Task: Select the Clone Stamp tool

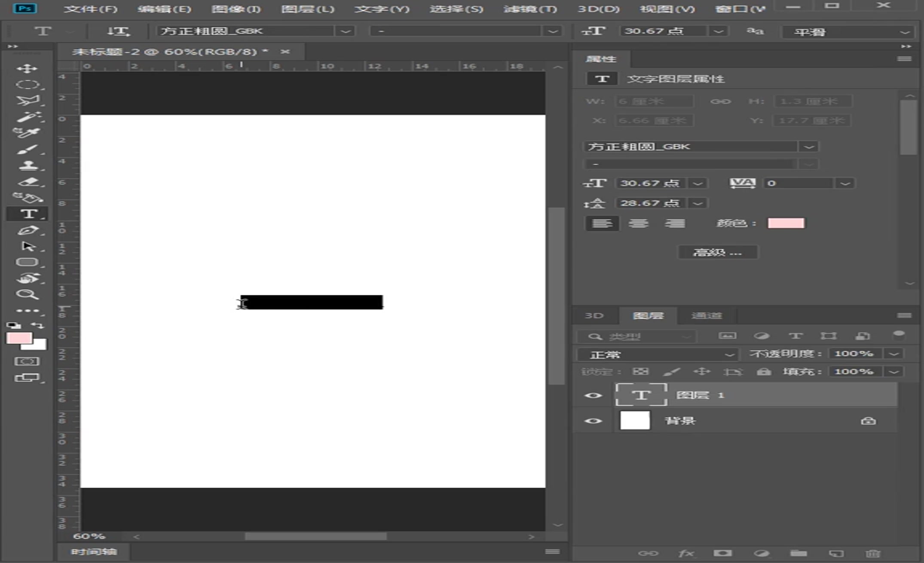Action: tap(28, 165)
